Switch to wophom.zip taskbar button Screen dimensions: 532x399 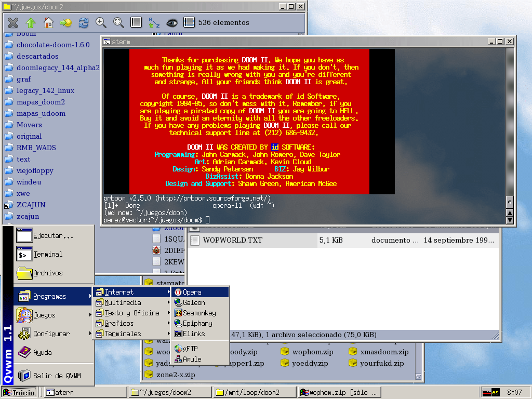point(340,393)
